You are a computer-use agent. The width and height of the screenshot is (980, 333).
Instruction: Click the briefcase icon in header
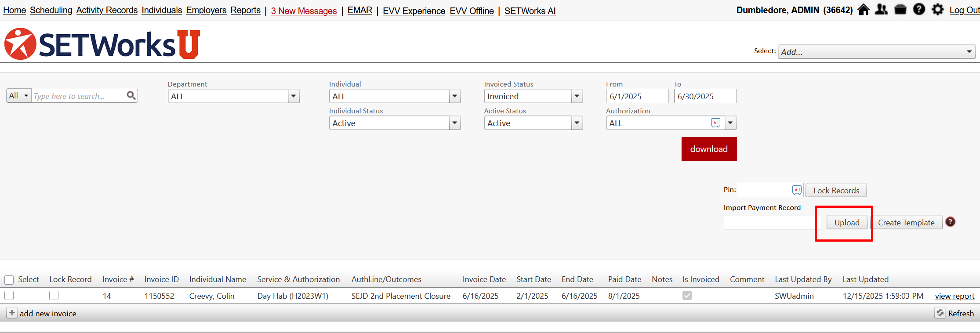point(900,10)
